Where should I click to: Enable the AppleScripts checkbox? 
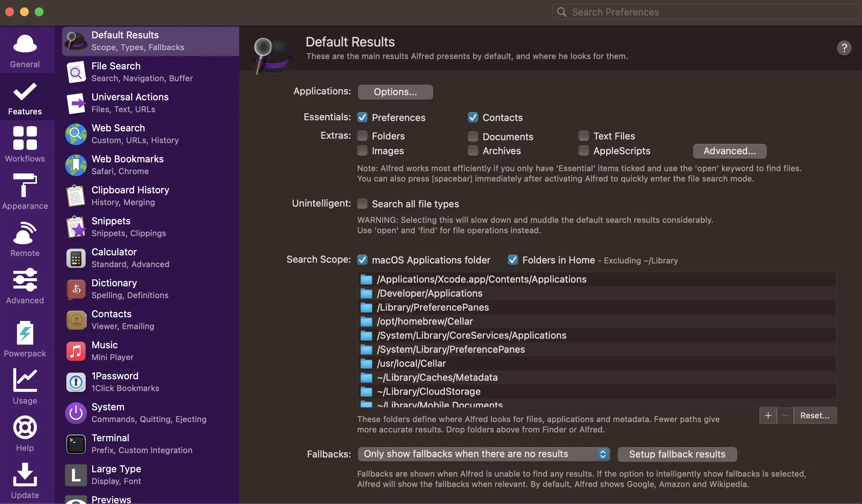(x=584, y=151)
